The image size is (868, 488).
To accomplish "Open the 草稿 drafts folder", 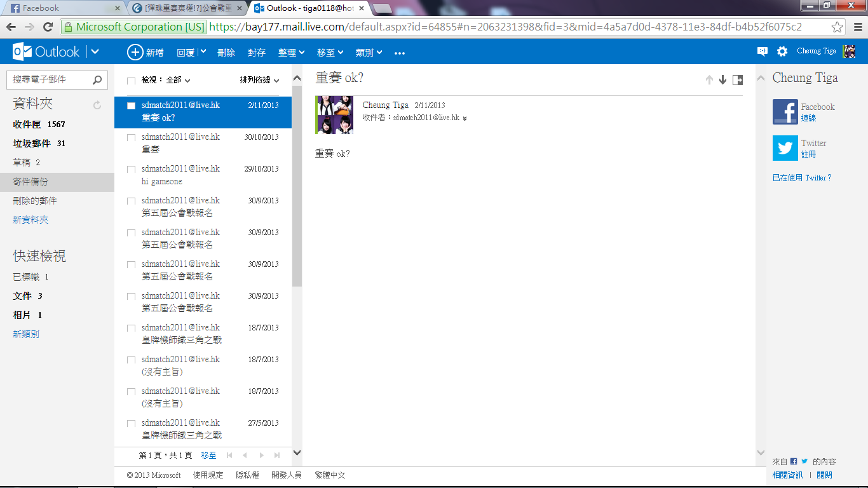I will [x=27, y=163].
